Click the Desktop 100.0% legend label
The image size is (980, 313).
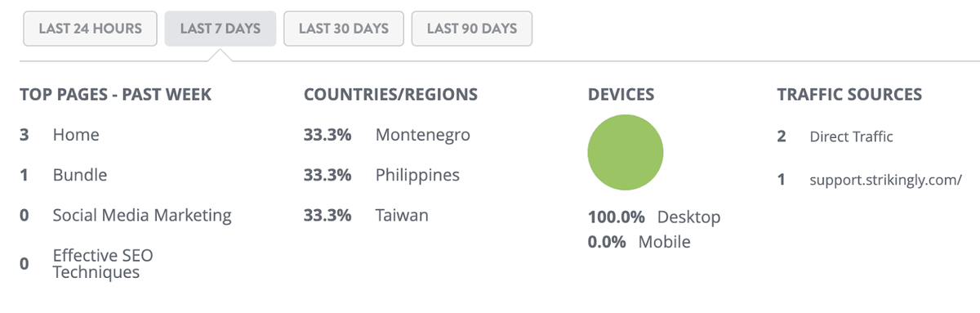(x=654, y=217)
